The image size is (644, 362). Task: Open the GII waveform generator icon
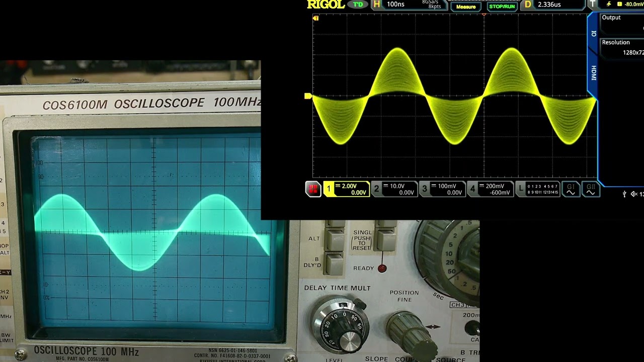click(x=590, y=189)
